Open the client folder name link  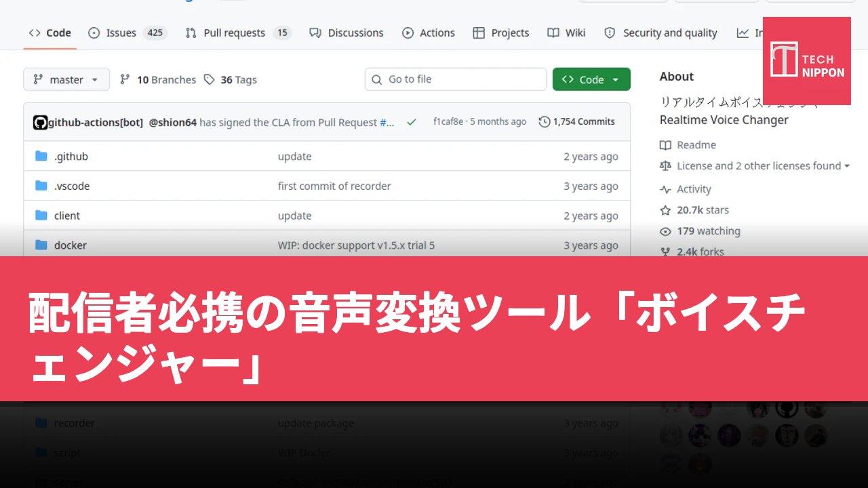point(67,216)
